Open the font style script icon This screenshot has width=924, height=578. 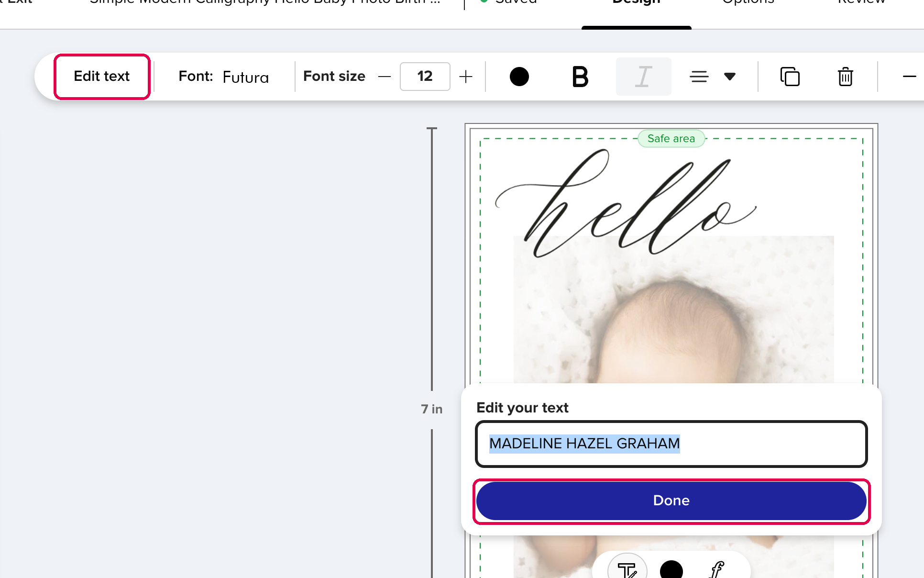click(717, 569)
